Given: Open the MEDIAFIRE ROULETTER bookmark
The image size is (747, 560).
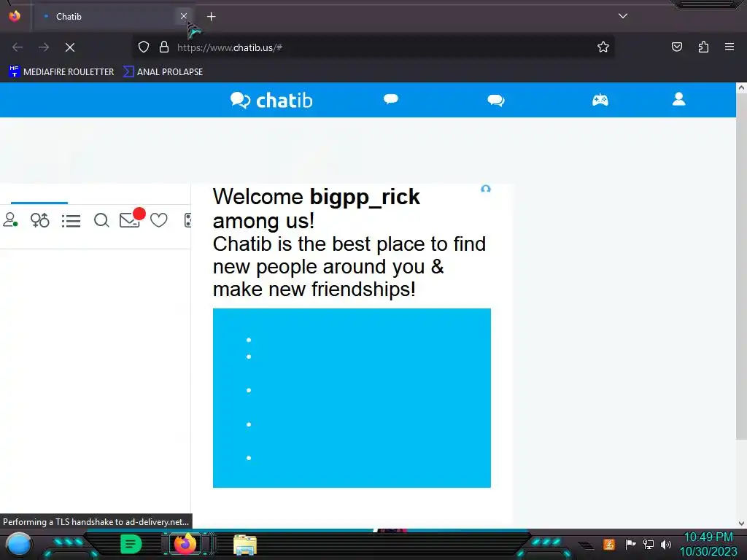Looking at the screenshot, I should (x=61, y=72).
